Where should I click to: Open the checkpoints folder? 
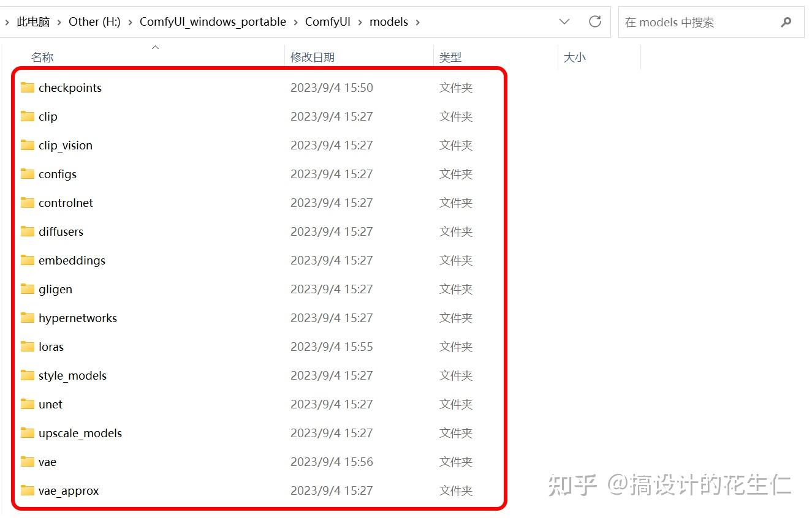(69, 88)
